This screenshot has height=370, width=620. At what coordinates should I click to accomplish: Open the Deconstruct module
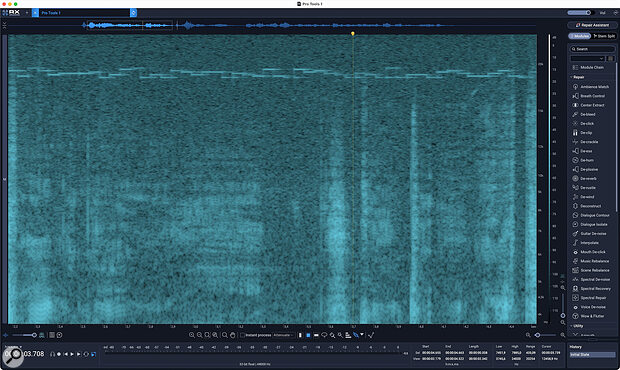(x=587, y=206)
